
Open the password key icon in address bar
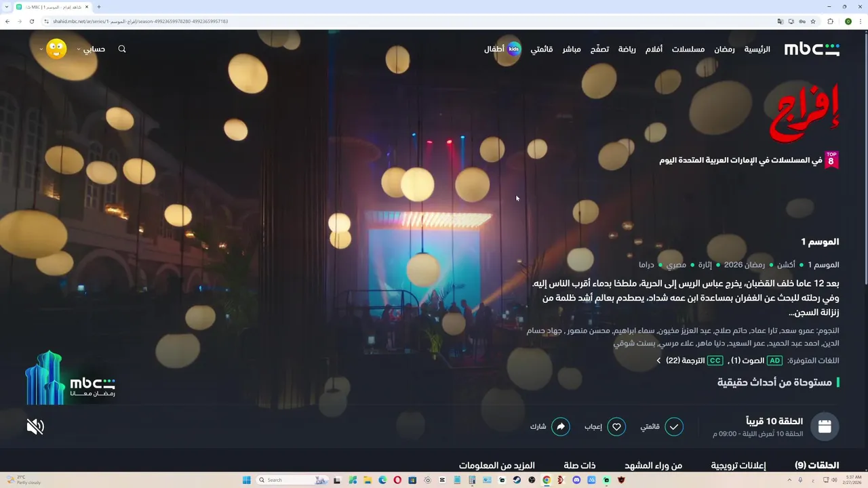[802, 22]
